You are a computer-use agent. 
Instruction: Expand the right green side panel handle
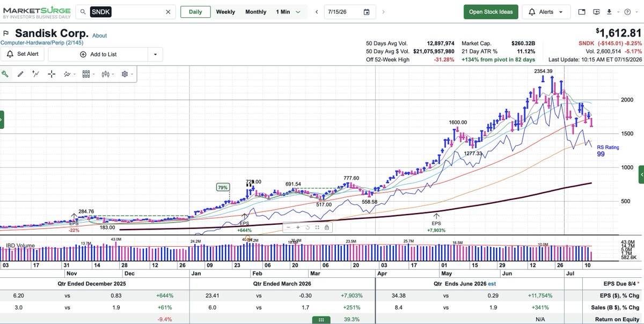pos(641,175)
